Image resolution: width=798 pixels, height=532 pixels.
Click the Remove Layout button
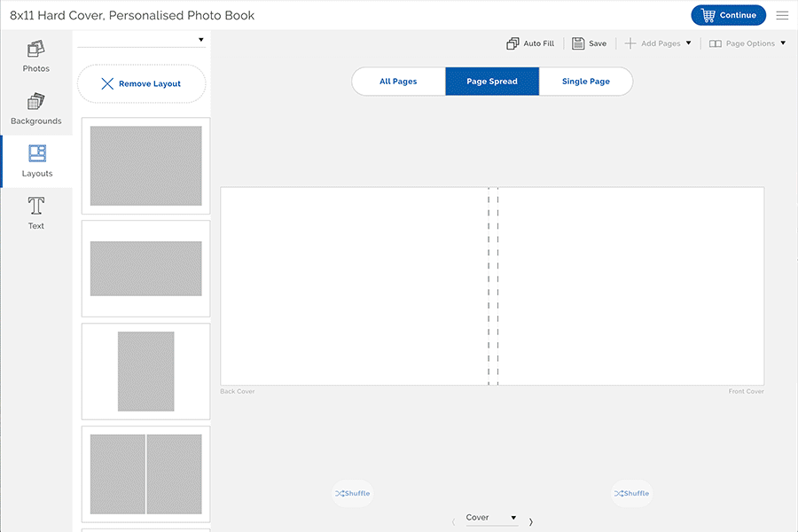[142, 83]
